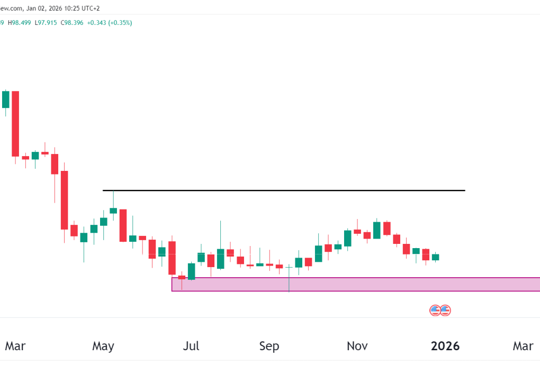Click the leftmost Mar time axis label
540x392 pixels.
tap(15, 346)
